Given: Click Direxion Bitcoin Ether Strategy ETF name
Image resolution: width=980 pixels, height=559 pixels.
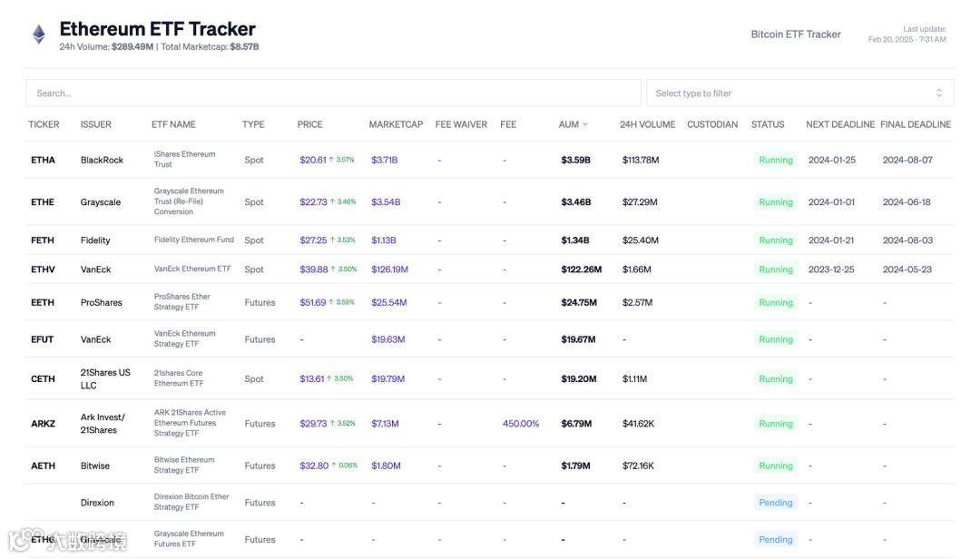Looking at the screenshot, I should pyautogui.click(x=191, y=502).
